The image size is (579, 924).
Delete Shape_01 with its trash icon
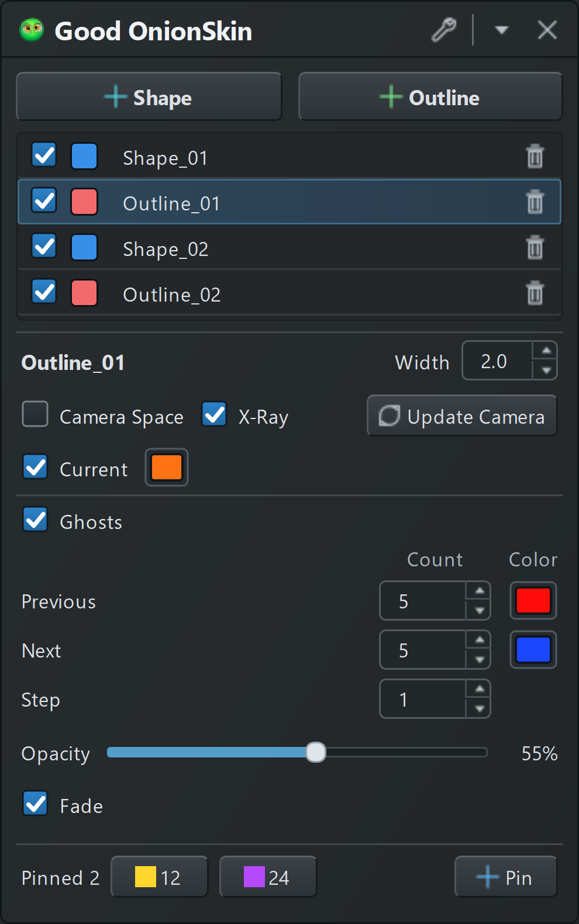(x=535, y=156)
